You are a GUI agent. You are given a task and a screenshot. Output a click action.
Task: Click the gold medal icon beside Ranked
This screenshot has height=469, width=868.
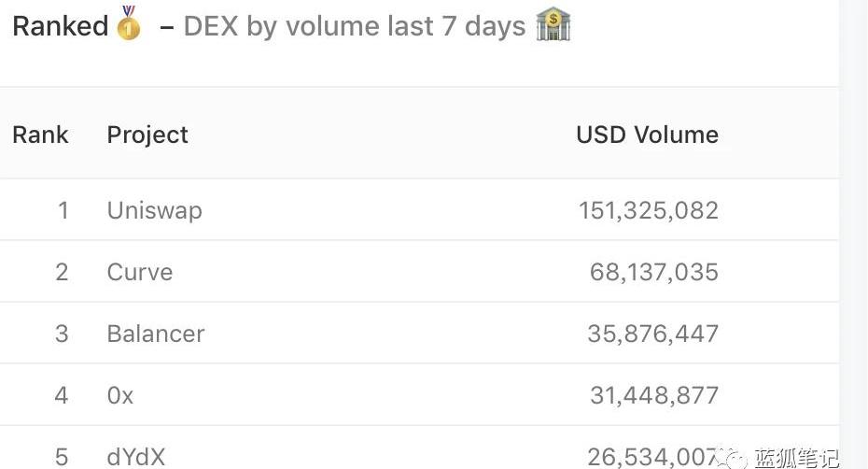[129, 24]
